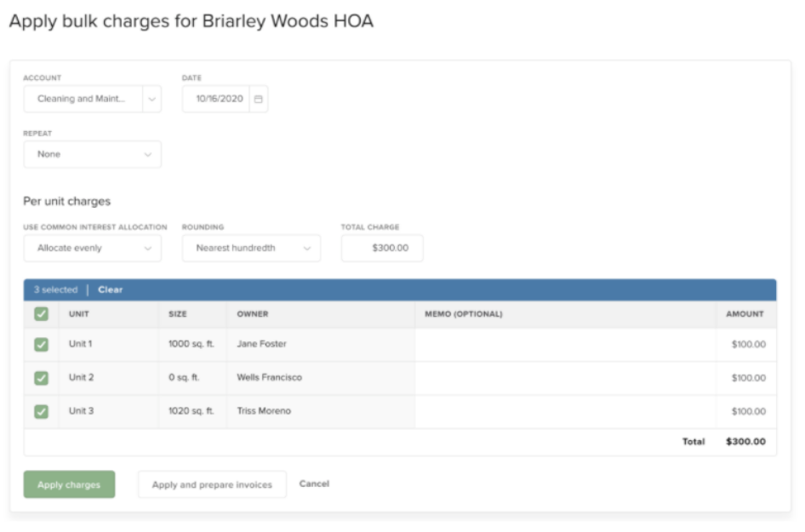Click the memo field for Jane Foster

click(x=528, y=344)
